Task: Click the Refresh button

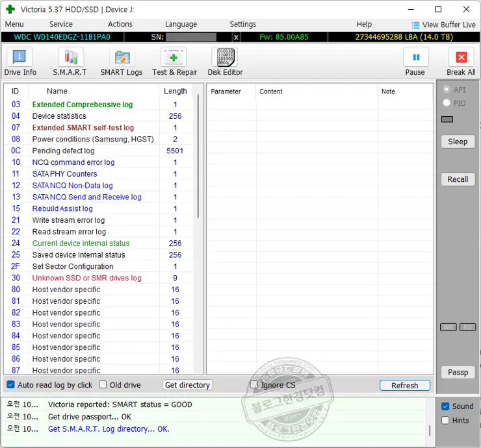Action: click(x=404, y=386)
